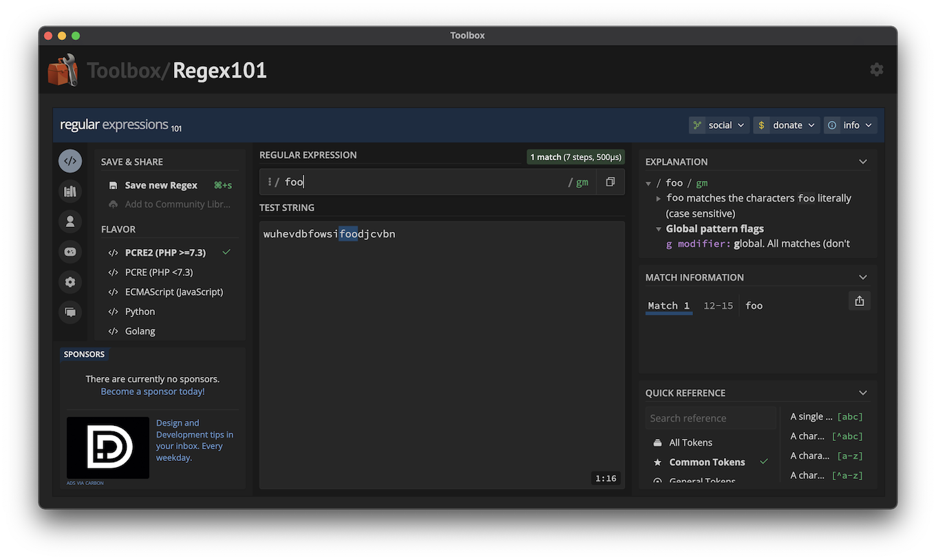Screen dimensions: 936x560
Task: Collapse Global pattern flags node
Action: click(x=659, y=228)
